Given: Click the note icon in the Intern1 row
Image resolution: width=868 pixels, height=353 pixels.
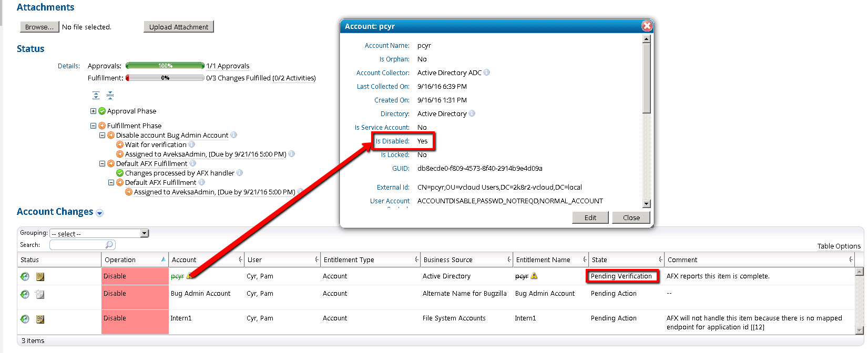Looking at the screenshot, I should (x=40, y=319).
